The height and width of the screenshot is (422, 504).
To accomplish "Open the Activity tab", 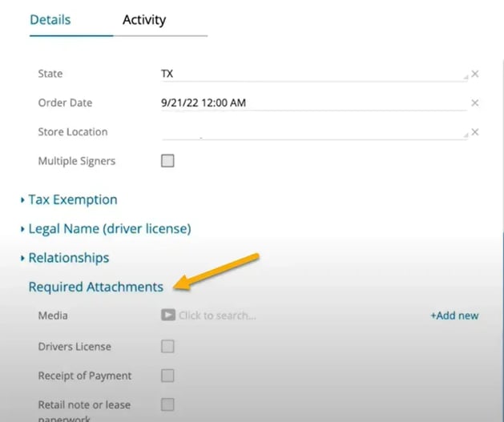I will pyautogui.click(x=144, y=20).
